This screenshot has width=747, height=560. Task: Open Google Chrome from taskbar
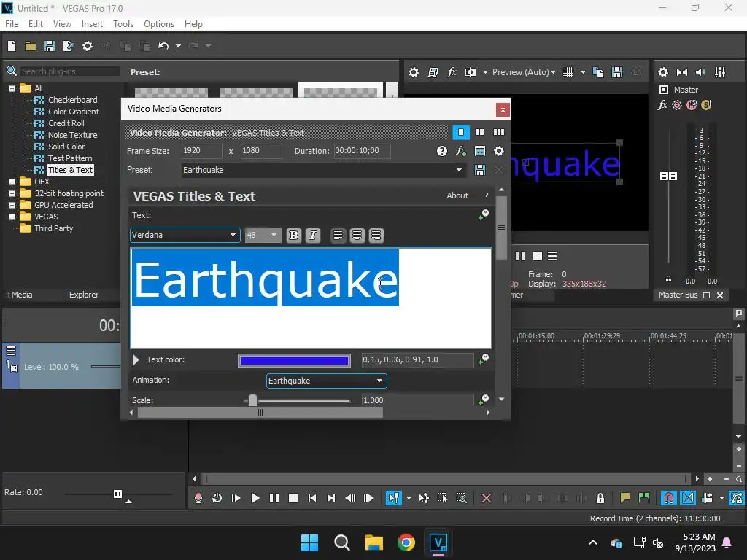pyautogui.click(x=406, y=542)
